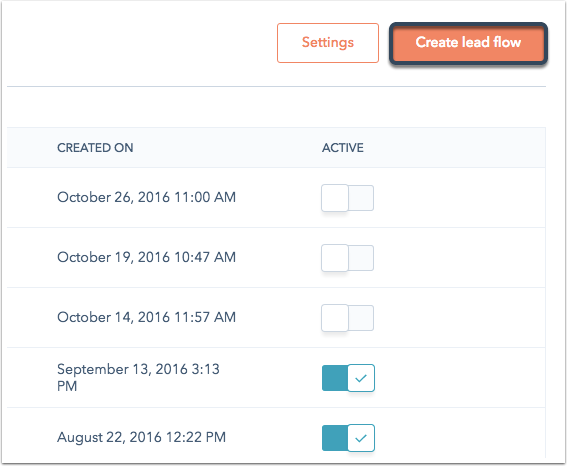This screenshot has height=466, width=567.
Task: Deactivate the September 13, 2016 lead flow toggle
Action: [x=348, y=378]
